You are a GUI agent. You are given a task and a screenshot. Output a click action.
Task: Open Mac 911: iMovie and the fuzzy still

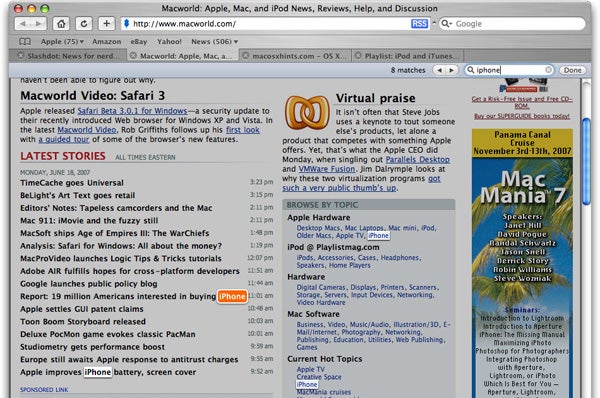pyautogui.click(x=89, y=220)
